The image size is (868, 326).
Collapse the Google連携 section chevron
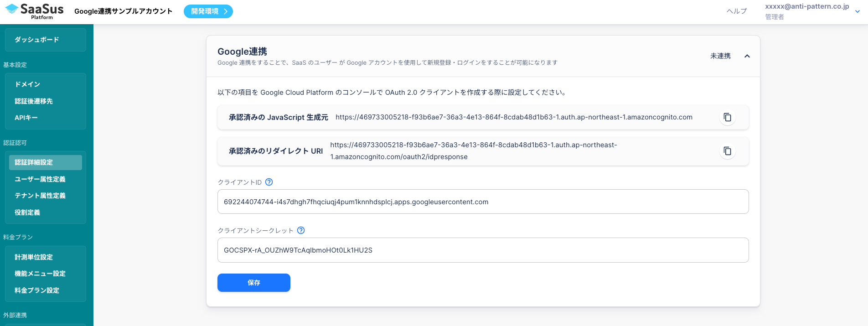pos(747,56)
